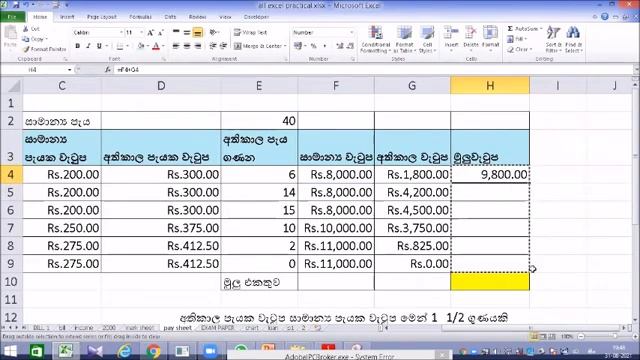Open the EXAM PAPER sheet tab
The width and height of the screenshot is (640, 360).
218,328
